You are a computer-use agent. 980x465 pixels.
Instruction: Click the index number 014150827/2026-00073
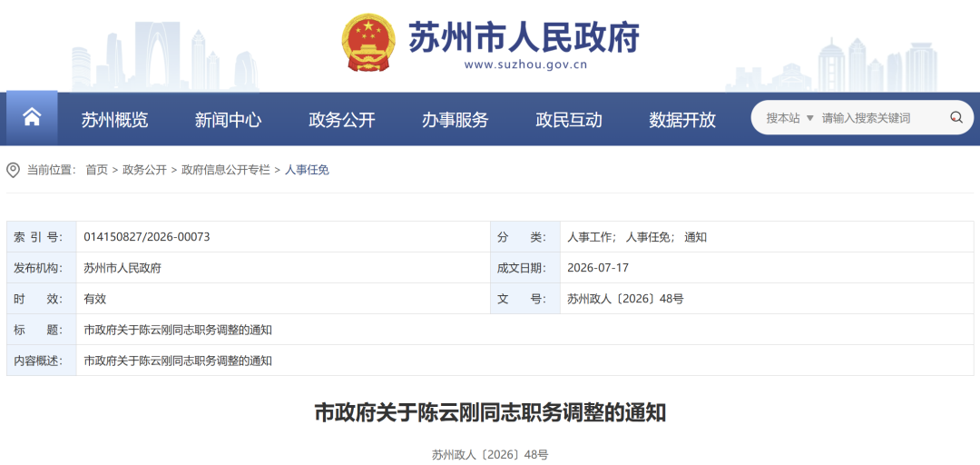pyautogui.click(x=147, y=236)
